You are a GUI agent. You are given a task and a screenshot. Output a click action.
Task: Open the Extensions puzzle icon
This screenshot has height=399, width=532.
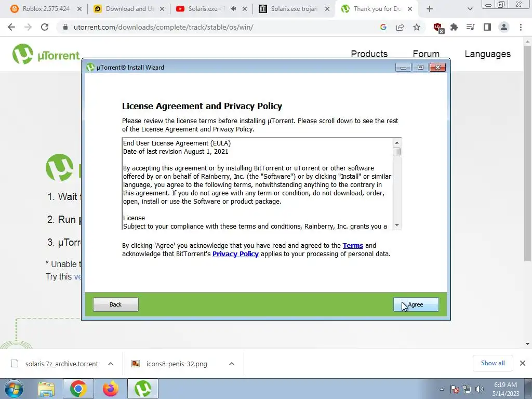pyautogui.click(x=454, y=27)
